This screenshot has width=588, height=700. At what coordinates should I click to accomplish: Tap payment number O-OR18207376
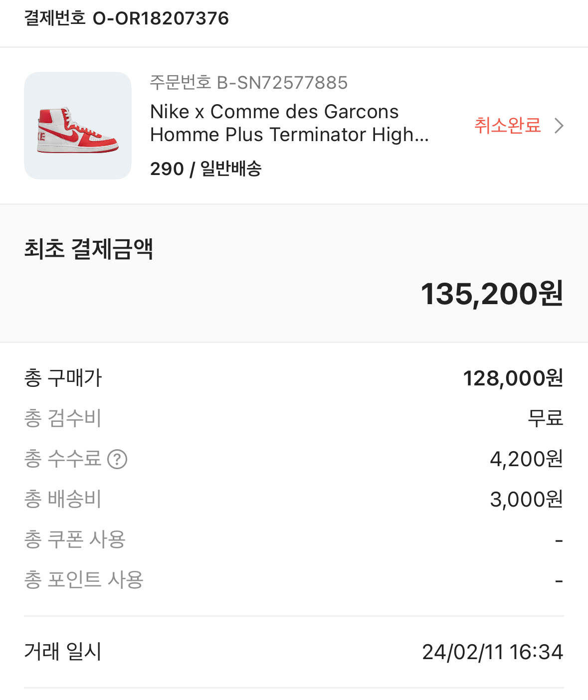click(127, 18)
